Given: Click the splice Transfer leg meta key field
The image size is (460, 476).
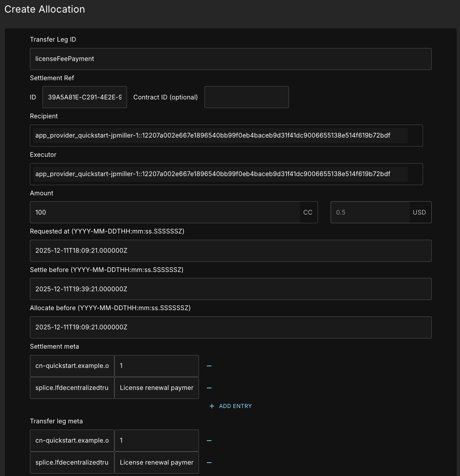Looking at the screenshot, I should pyautogui.click(x=72, y=463).
